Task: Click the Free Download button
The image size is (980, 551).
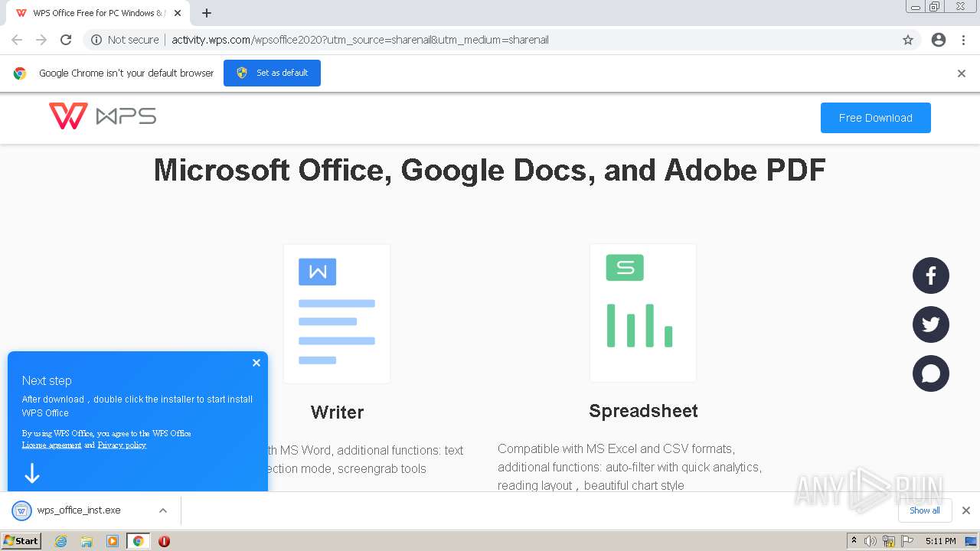Action: click(x=875, y=118)
